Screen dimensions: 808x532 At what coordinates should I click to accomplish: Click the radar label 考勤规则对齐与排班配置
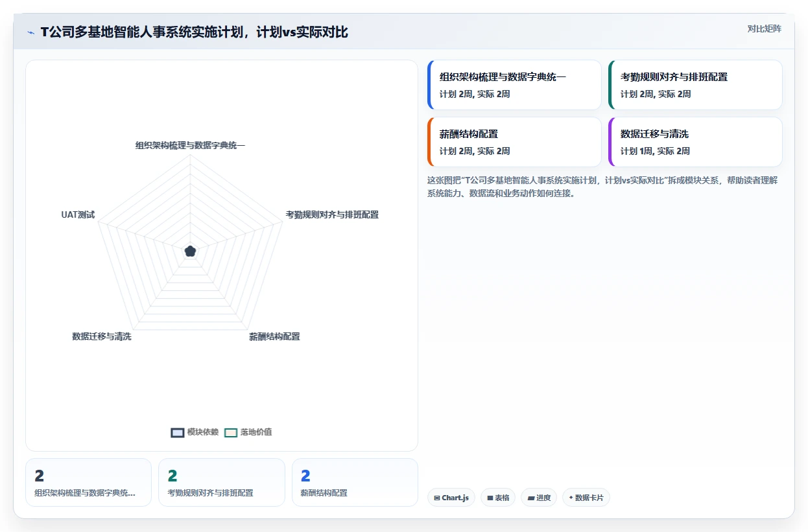[332, 214]
